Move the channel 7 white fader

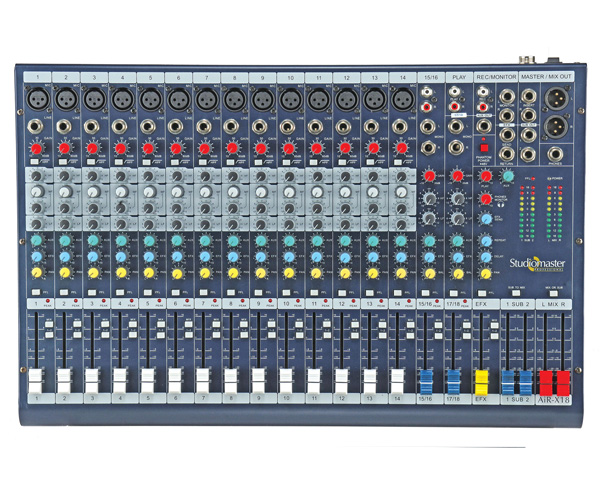pyautogui.click(x=203, y=381)
